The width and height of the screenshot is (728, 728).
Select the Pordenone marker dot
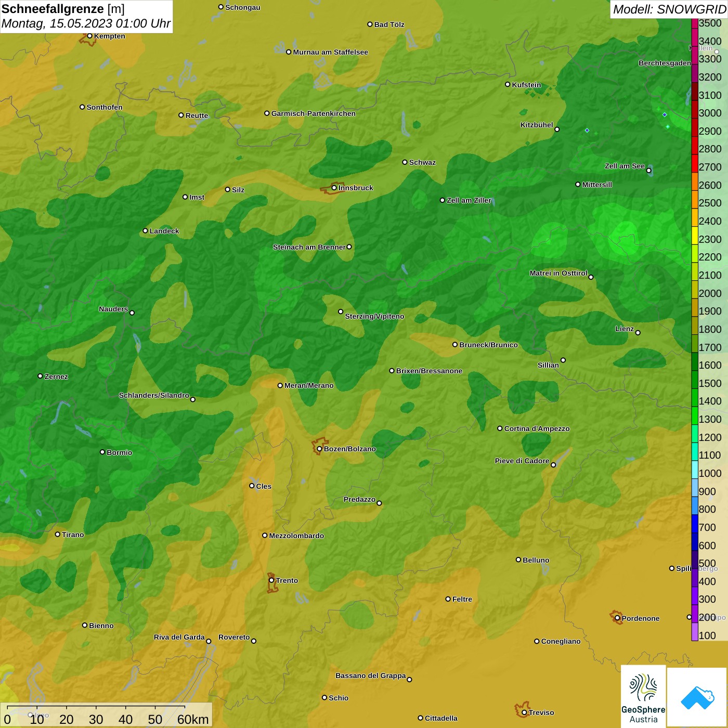click(617, 618)
